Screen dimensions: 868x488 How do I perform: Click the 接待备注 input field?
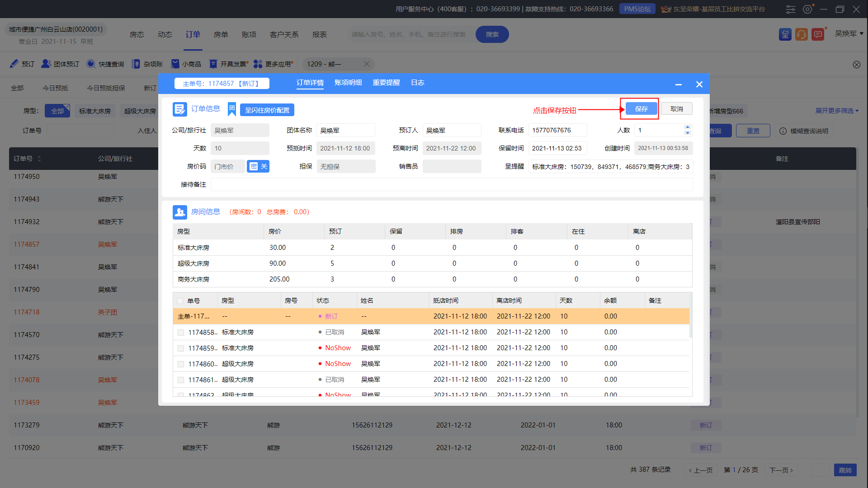(x=451, y=184)
